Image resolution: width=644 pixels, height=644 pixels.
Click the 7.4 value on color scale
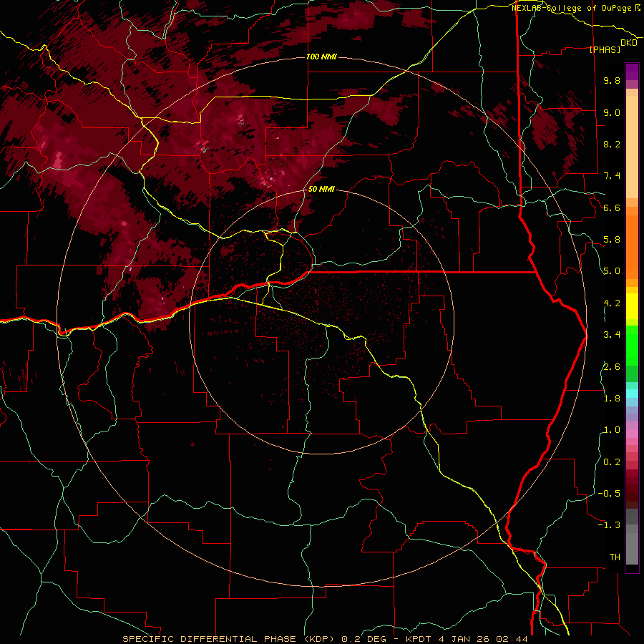[612, 176]
